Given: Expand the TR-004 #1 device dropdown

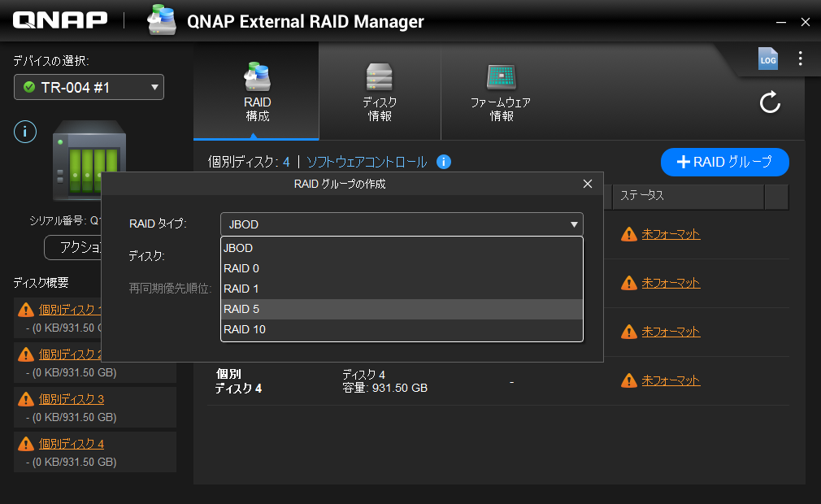Looking at the screenshot, I should [x=154, y=88].
